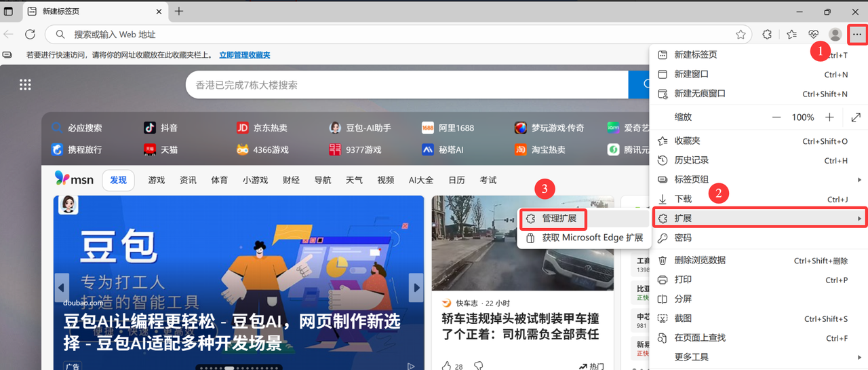
Task: Open the Settings and more (…) menu
Action: 857,35
